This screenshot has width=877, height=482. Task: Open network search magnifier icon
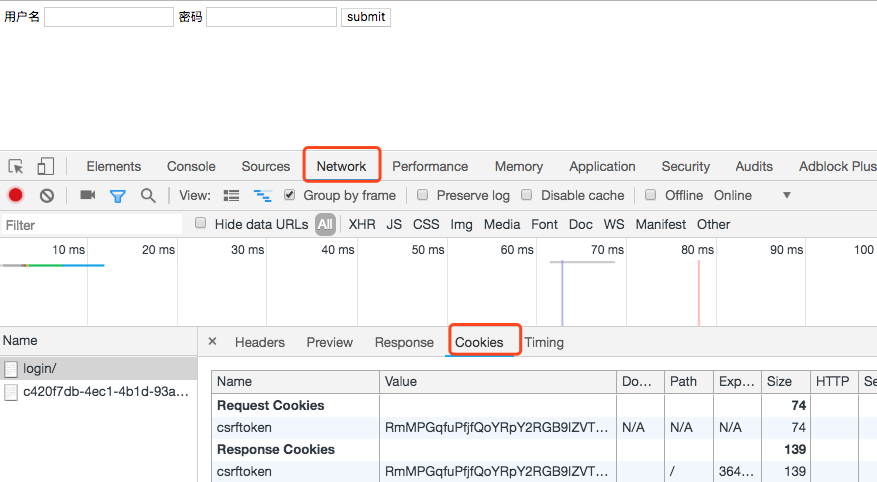pos(148,196)
